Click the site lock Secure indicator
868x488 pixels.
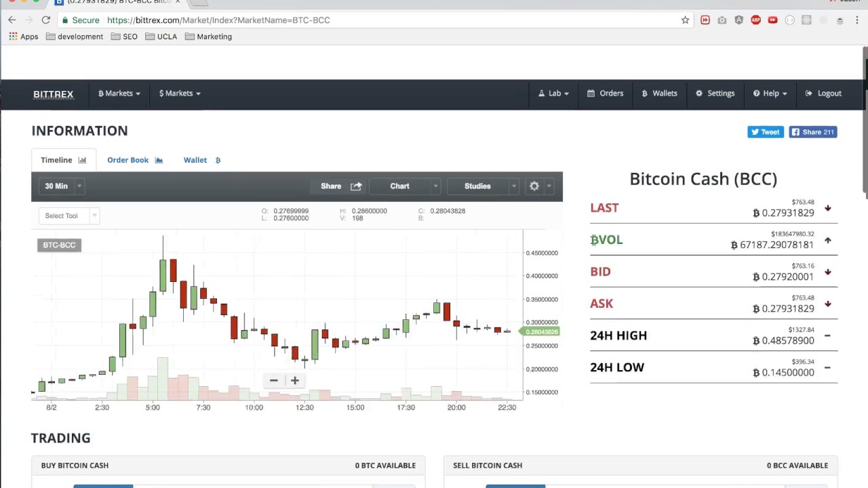tap(81, 20)
